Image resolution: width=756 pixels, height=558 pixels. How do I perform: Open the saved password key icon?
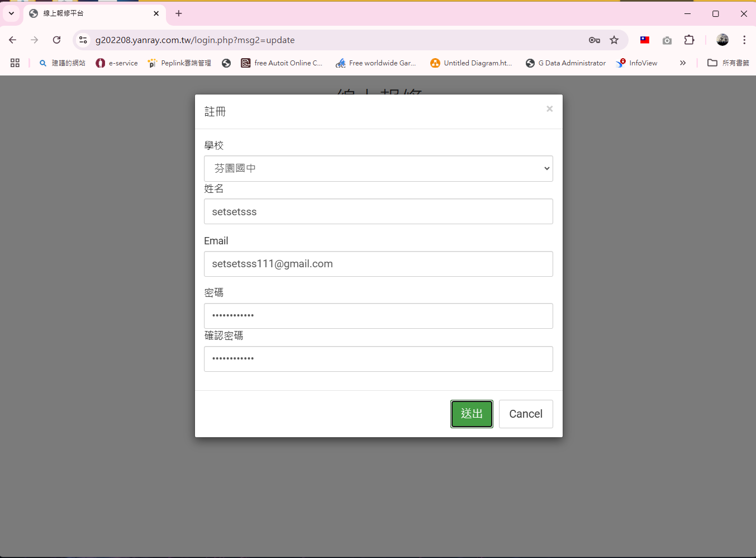pyautogui.click(x=595, y=40)
